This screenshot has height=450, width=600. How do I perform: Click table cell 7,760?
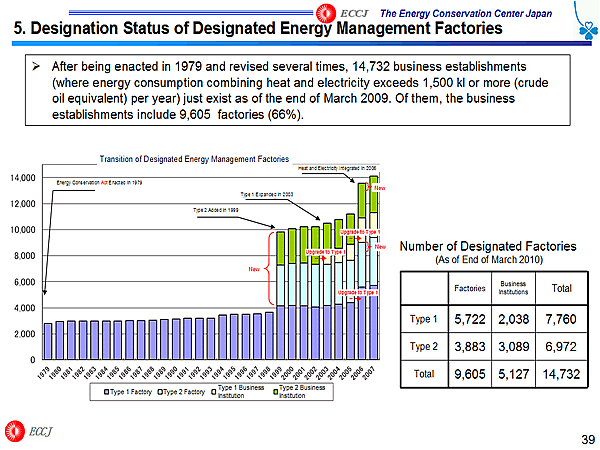pyautogui.click(x=561, y=319)
